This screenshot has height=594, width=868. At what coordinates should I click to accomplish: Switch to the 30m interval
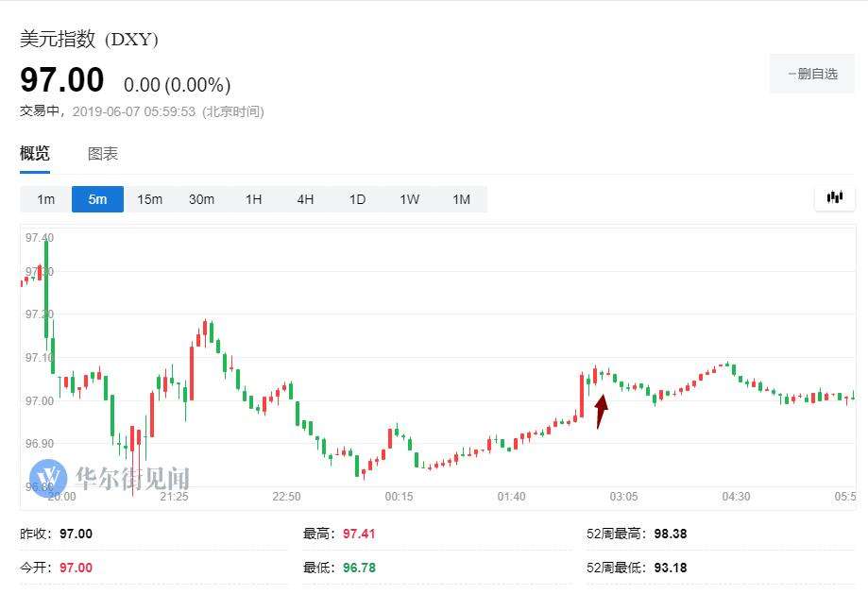(201, 199)
